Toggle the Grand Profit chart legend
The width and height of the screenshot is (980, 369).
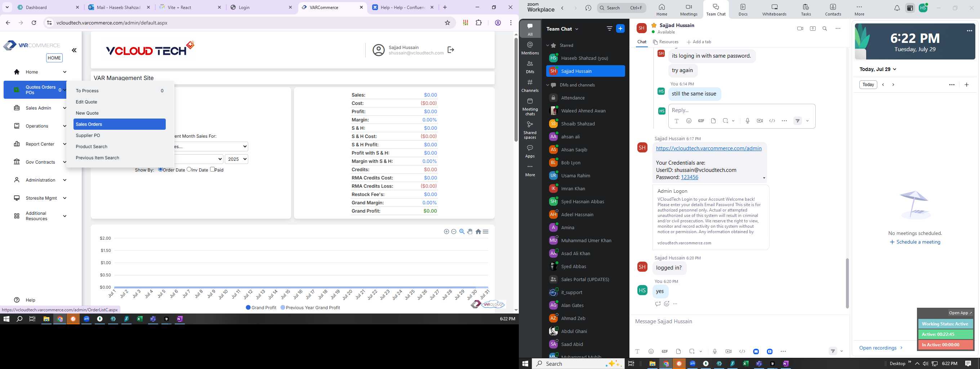click(x=261, y=307)
